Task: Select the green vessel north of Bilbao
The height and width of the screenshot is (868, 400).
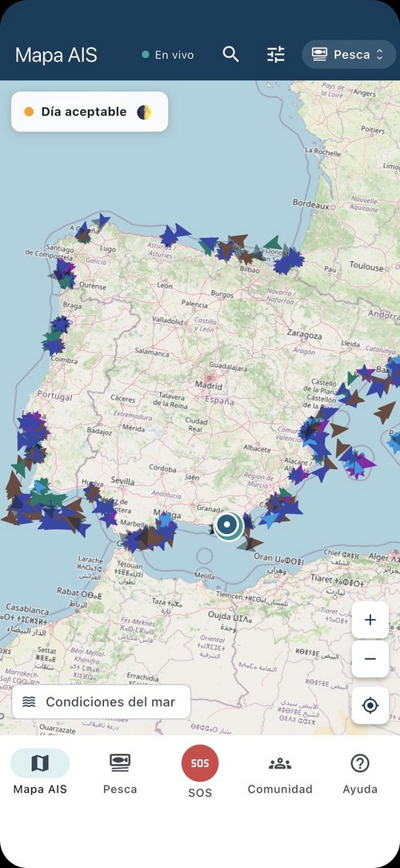Action: 273,243
